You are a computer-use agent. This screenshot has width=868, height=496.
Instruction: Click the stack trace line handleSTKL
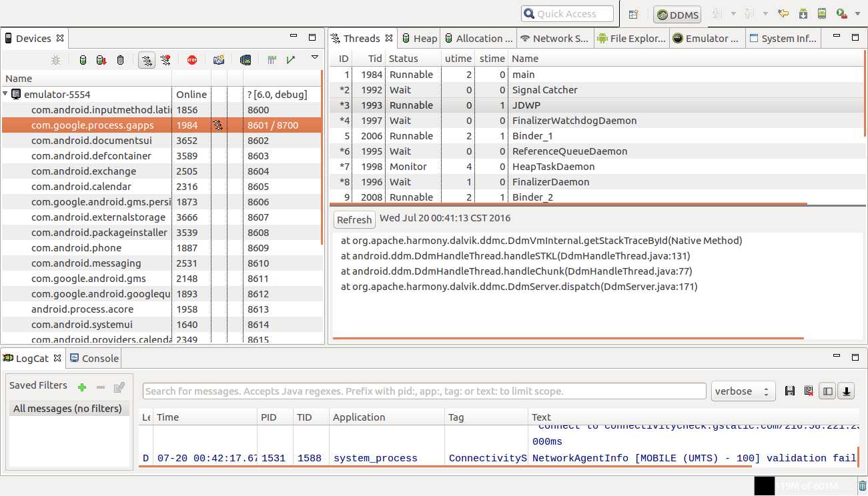tap(516, 256)
